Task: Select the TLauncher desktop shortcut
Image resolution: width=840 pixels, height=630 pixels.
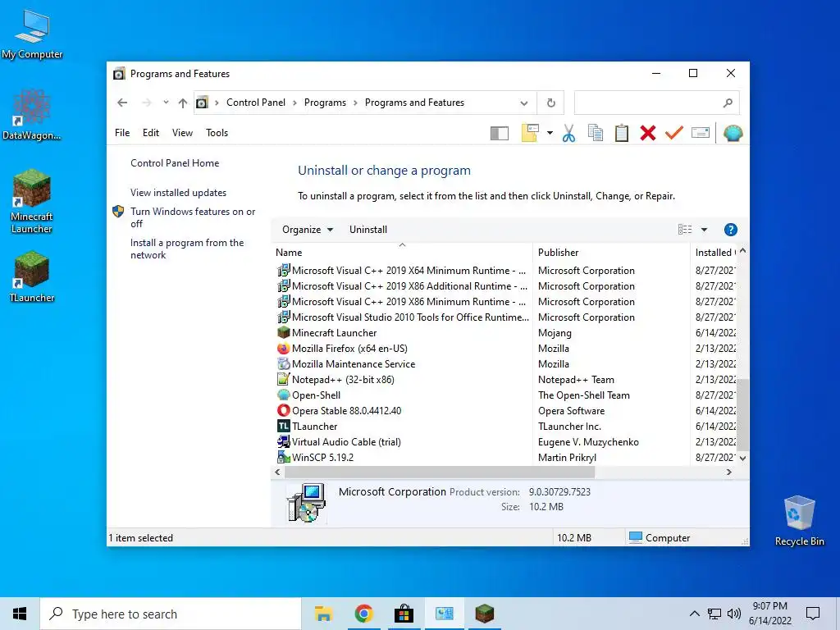Action: (32, 277)
